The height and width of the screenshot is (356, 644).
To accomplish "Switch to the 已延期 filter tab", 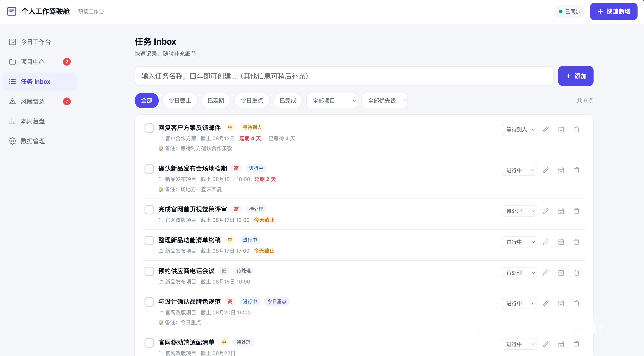I will tap(216, 101).
